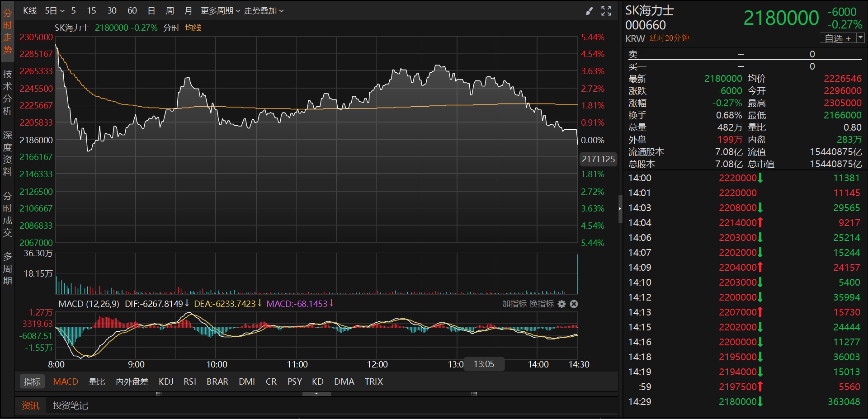868x419 pixels.
Task: Open the 更多周期 dropdown
Action: (220, 10)
